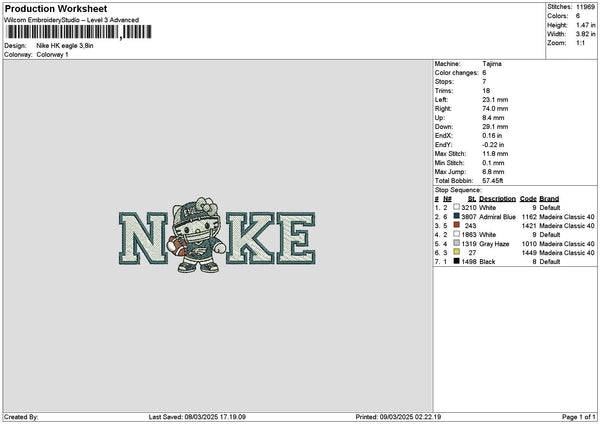Select the height value "1.47 in"

pos(586,25)
